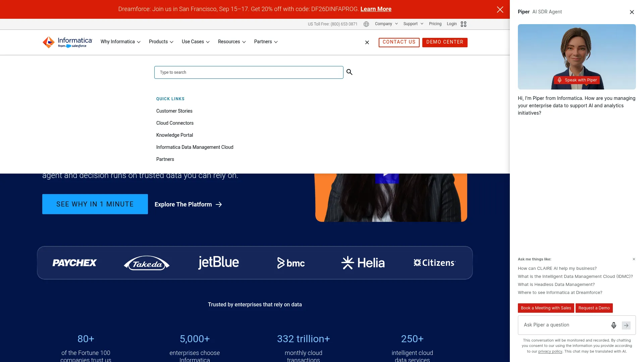
Task: Open the privacy policy link
Action: [550, 351]
